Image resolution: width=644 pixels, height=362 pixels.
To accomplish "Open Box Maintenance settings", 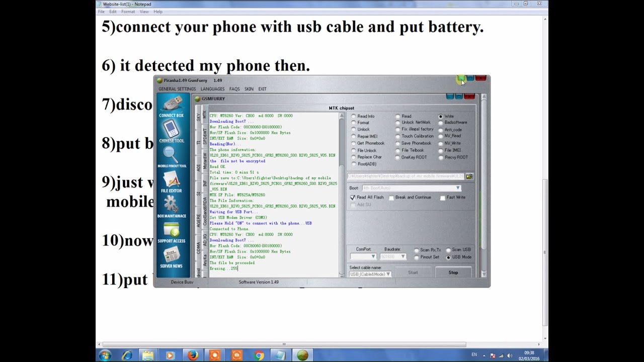I will click(172, 207).
